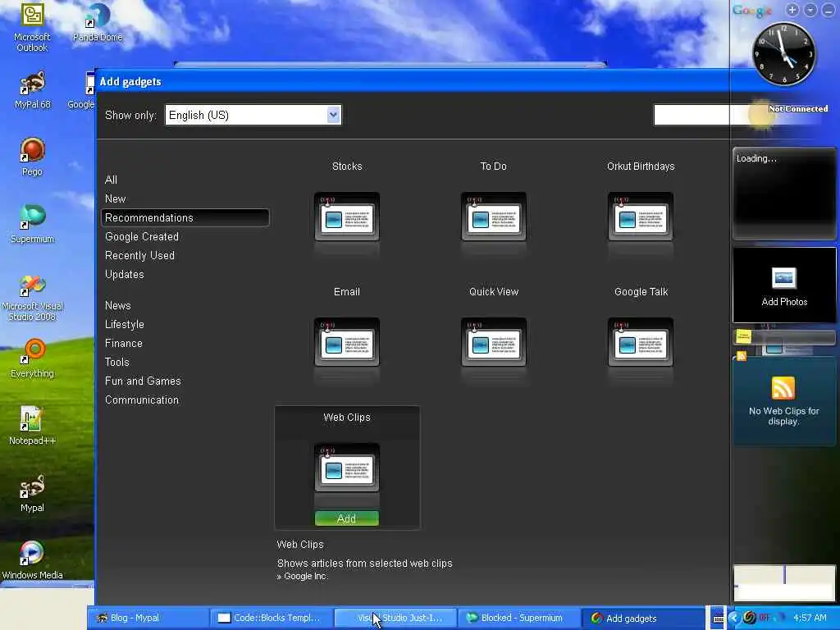Click the sidebar add gadgets plus icon
Image resolution: width=840 pixels, height=630 pixels.
(792, 10)
